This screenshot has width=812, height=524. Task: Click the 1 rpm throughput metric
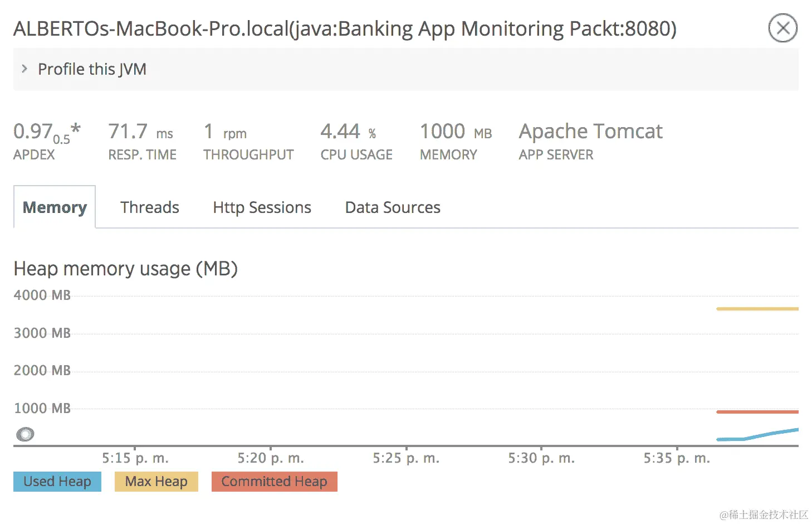point(225,132)
